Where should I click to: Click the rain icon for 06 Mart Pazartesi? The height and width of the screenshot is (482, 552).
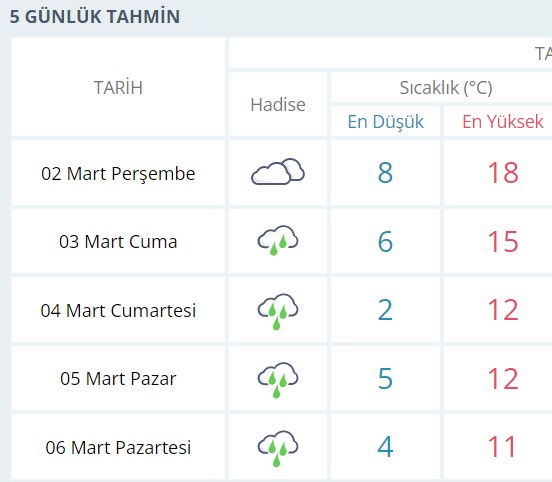278,448
